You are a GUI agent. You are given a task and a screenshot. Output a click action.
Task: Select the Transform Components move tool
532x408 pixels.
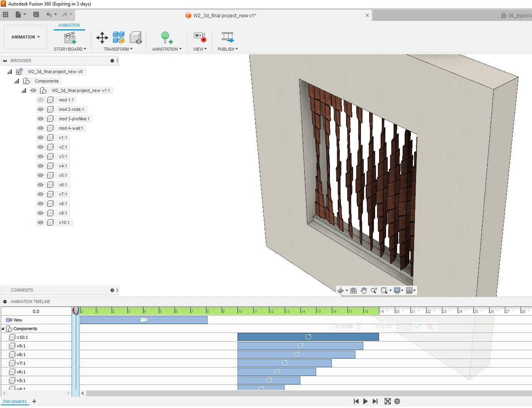point(102,38)
